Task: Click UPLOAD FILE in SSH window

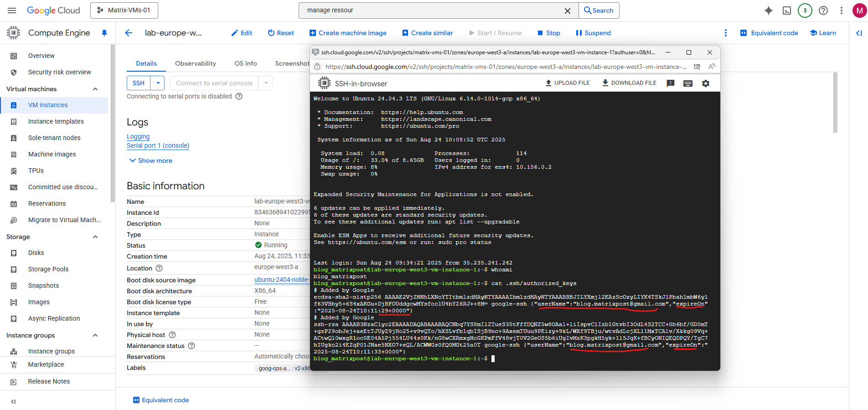Action: (x=568, y=83)
